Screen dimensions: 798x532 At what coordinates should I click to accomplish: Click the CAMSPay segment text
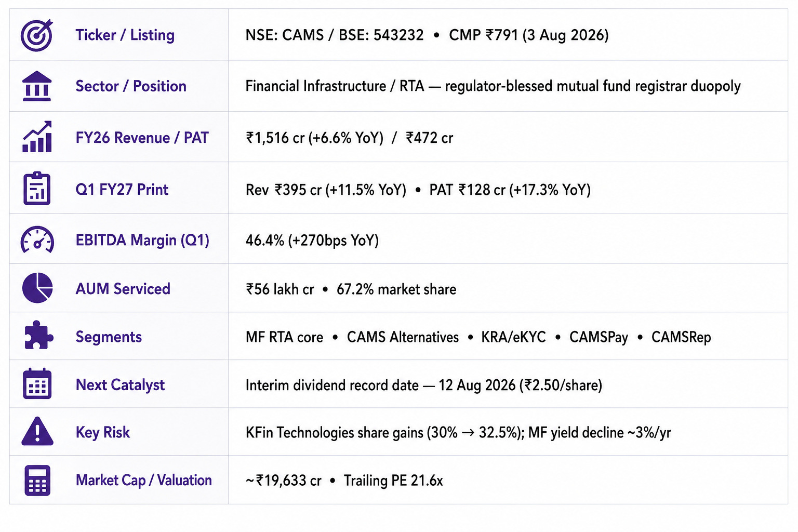pyautogui.click(x=598, y=337)
